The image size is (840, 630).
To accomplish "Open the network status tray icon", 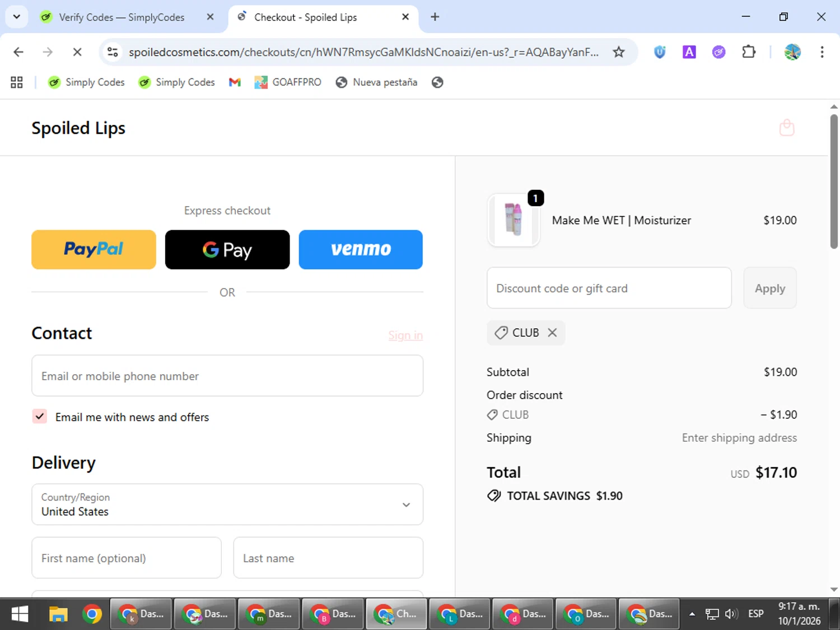I will pos(712,614).
